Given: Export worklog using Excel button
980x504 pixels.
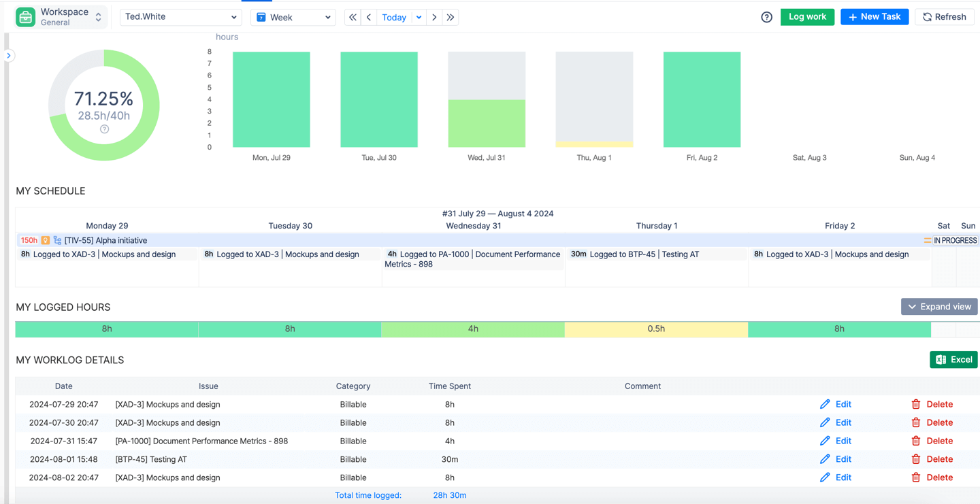Looking at the screenshot, I should click(x=953, y=360).
